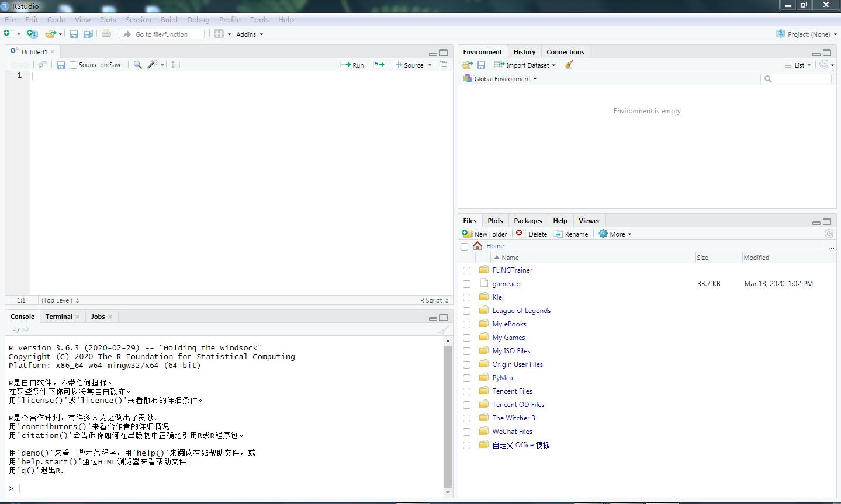
Task: Click the Home directory house icon
Action: (478, 246)
